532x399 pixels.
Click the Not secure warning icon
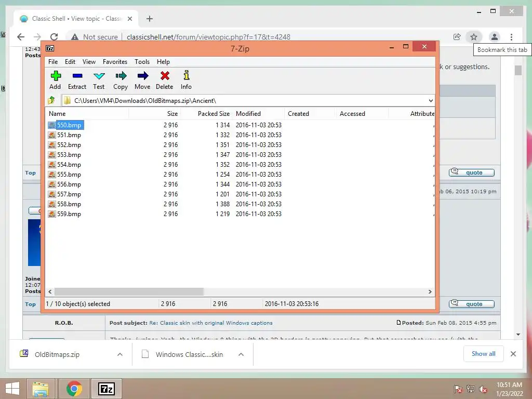click(x=75, y=37)
